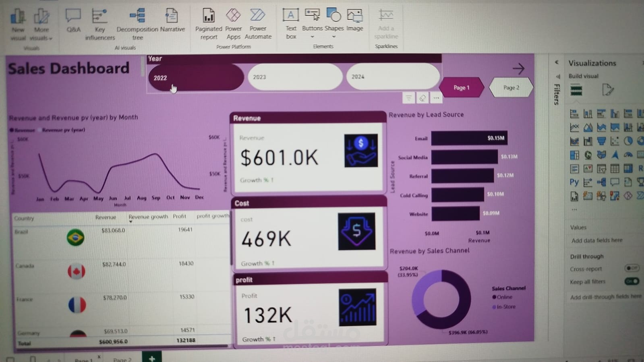Insert a Q&A visual from ribbon
Viewport: 644px width, 362px height.
coord(73,20)
